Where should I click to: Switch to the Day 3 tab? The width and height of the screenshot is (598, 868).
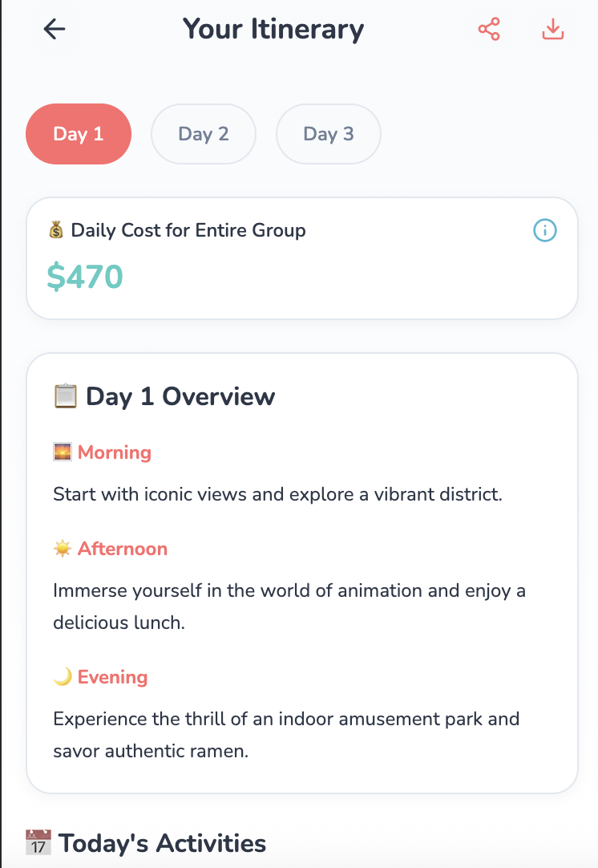point(329,134)
